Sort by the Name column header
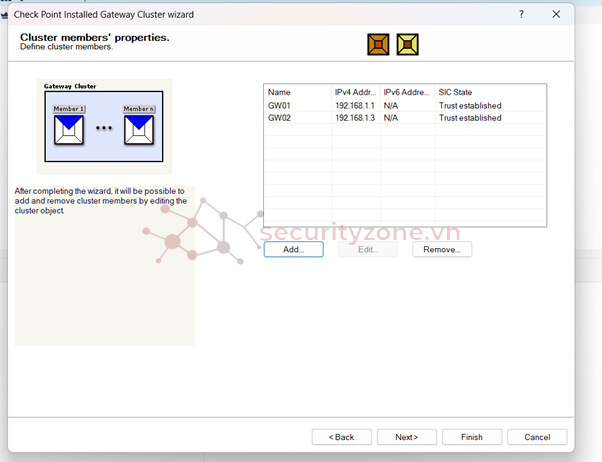The image size is (602, 462). pos(298,92)
